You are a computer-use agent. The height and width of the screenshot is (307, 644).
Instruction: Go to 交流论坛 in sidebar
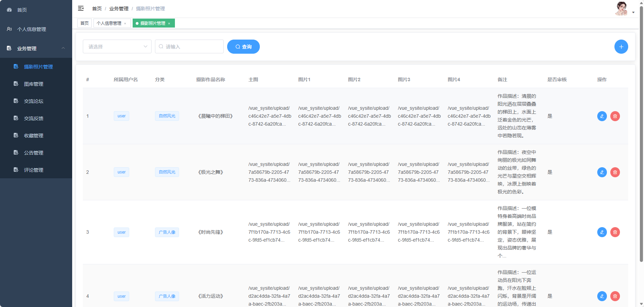pos(34,101)
